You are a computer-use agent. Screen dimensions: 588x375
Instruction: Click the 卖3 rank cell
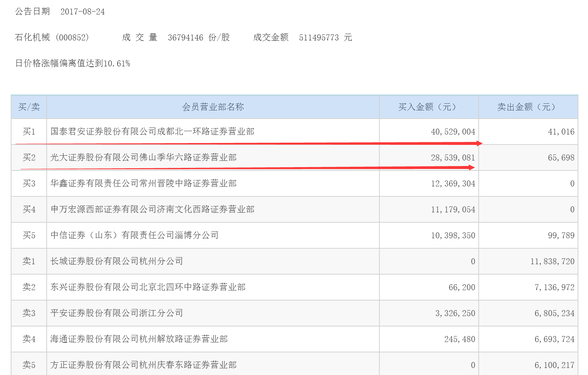[29, 313]
